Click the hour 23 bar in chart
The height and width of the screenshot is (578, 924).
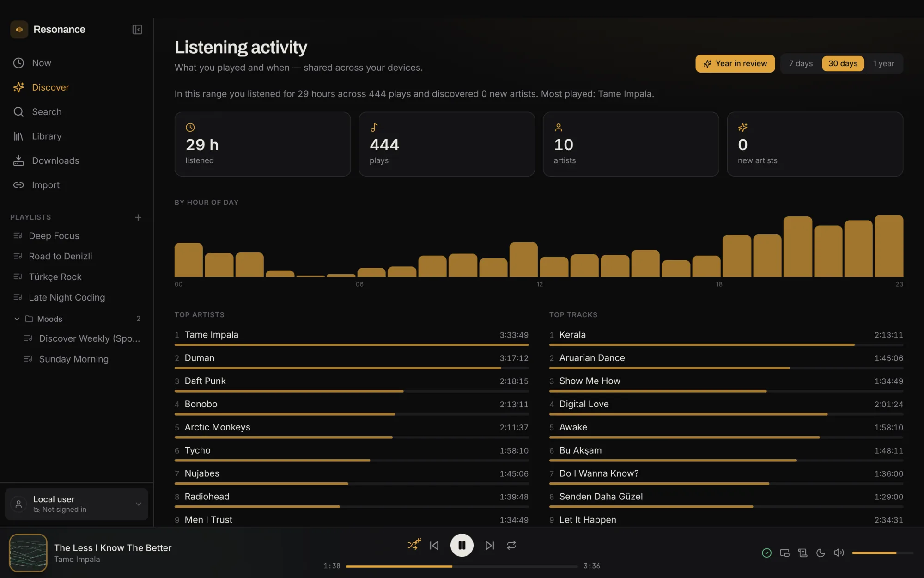tap(889, 246)
